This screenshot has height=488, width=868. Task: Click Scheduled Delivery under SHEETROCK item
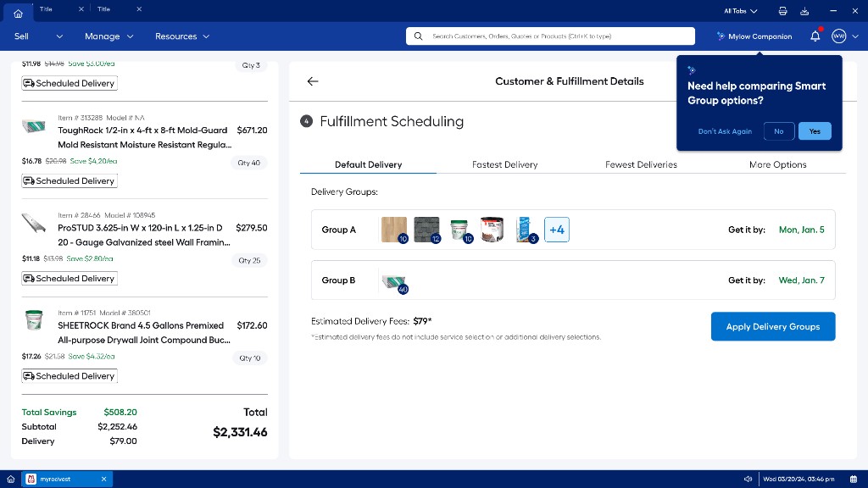click(70, 375)
